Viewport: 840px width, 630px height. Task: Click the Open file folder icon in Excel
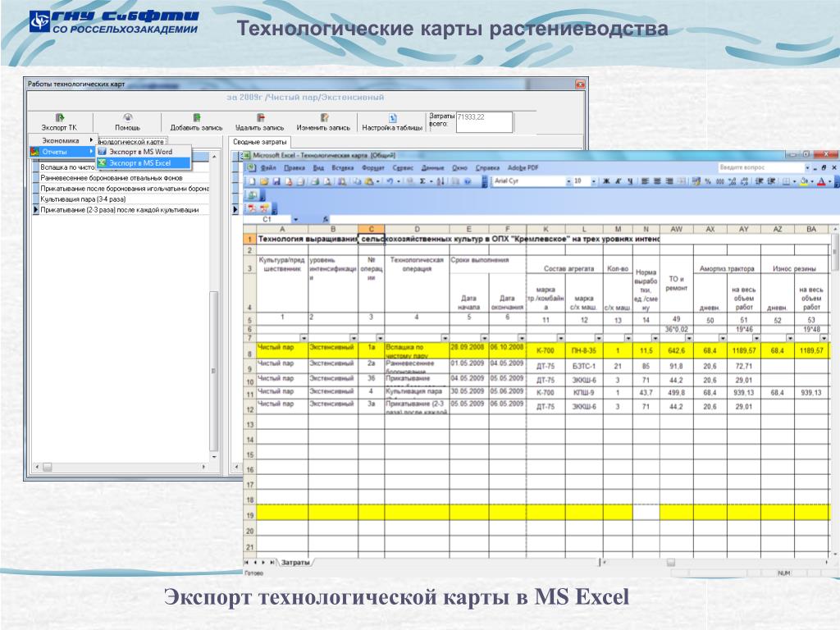pyautogui.click(x=264, y=181)
